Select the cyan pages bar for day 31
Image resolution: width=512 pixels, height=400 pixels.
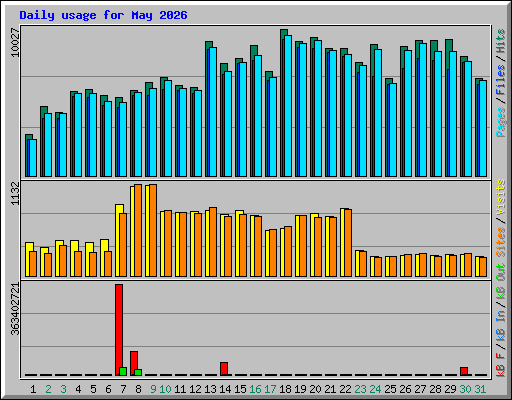(483, 129)
